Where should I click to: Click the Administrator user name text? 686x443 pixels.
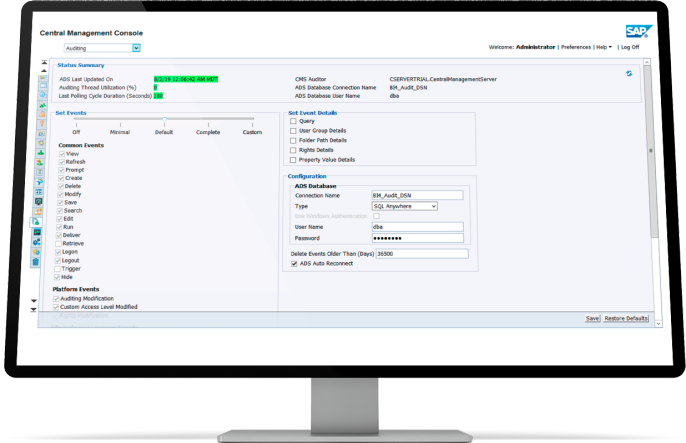(535, 47)
